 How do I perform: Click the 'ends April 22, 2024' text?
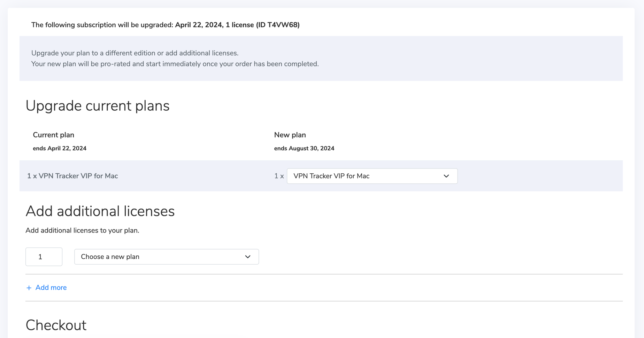coord(60,148)
